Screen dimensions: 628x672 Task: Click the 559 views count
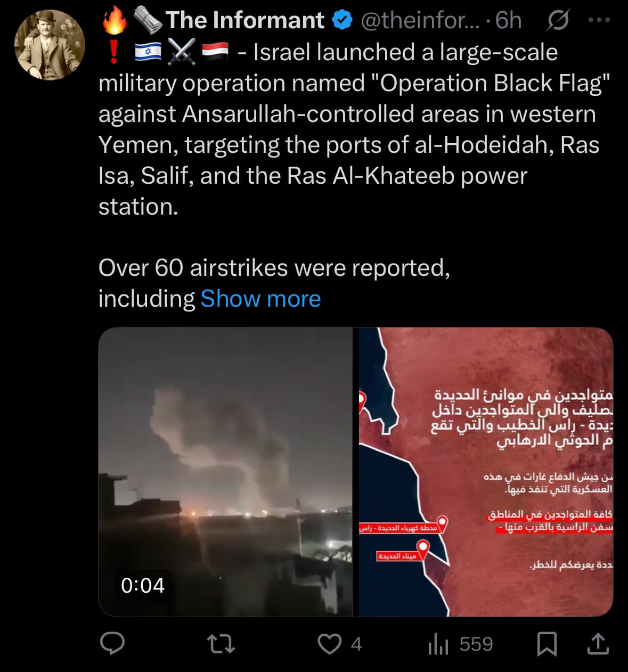point(476,644)
